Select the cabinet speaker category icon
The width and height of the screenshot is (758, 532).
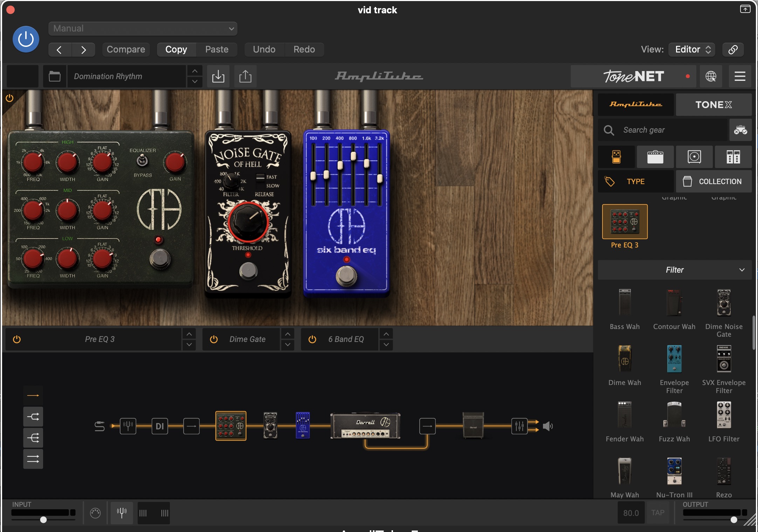(x=694, y=157)
